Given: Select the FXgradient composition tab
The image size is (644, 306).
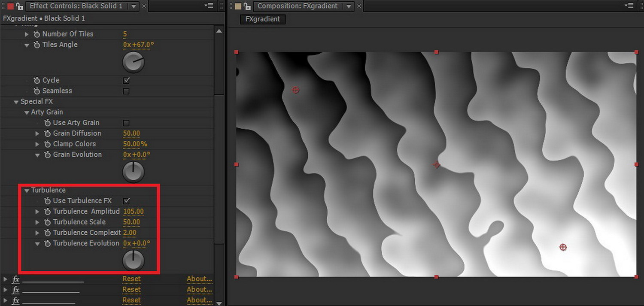Looking at the screenshot, I should [262, 19].
